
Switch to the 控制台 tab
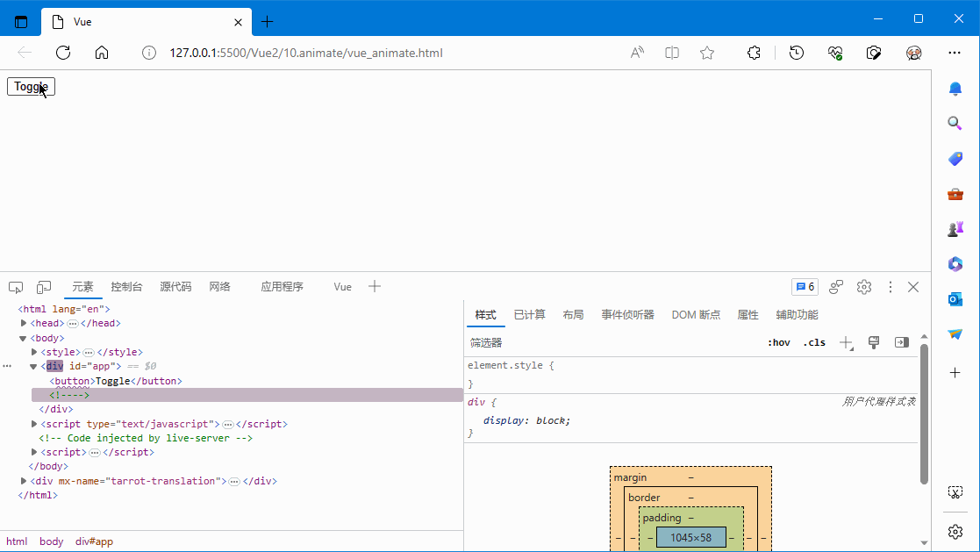click(126, 287)
